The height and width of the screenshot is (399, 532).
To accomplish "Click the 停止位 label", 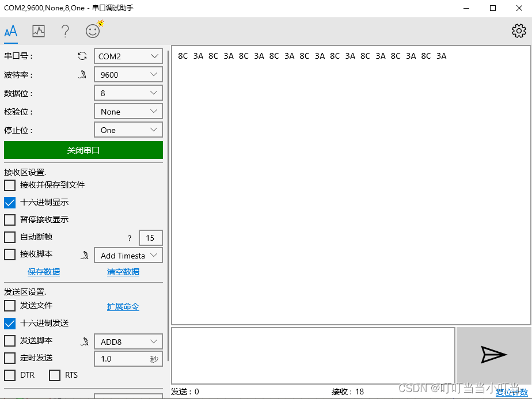I will [18, 130].
